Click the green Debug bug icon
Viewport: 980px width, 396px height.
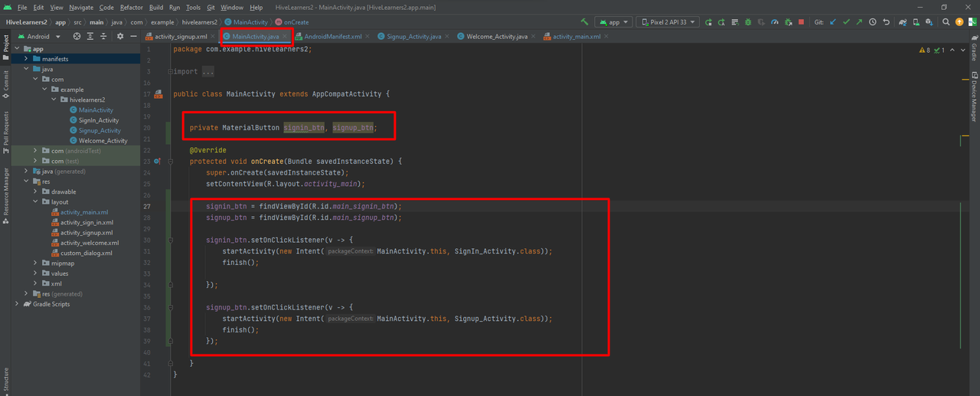tap(747, 22)
